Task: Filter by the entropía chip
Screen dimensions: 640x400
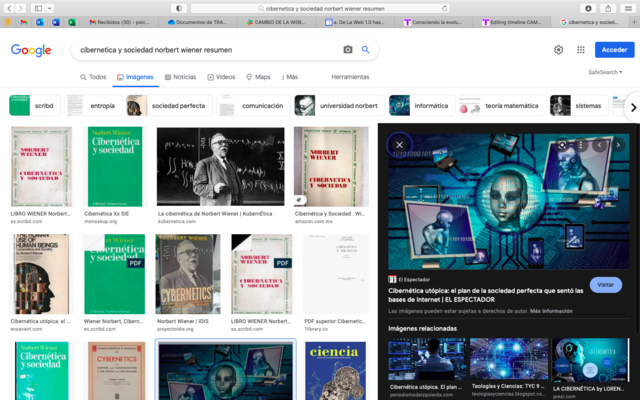Action: pos(93,106)
